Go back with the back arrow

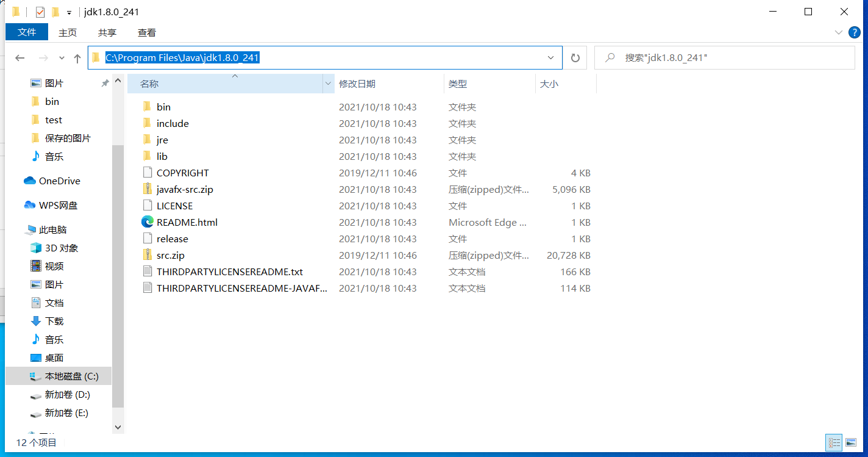click(x=20, y=58)
